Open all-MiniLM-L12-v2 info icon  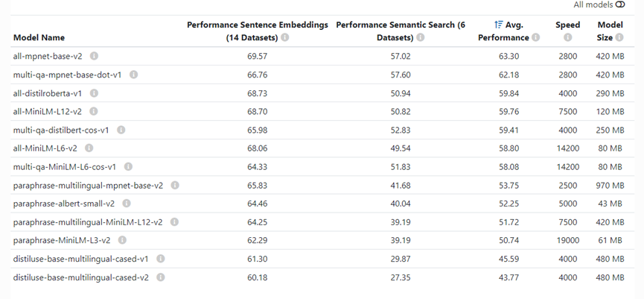pos(94,111)
